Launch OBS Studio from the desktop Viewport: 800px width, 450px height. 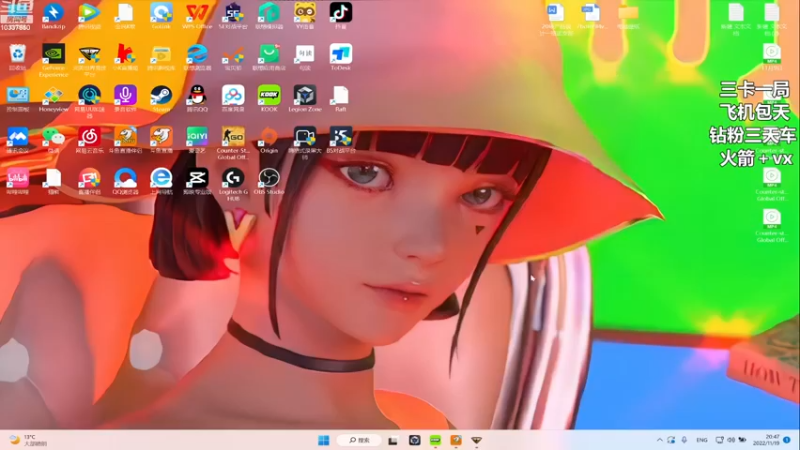269,182
